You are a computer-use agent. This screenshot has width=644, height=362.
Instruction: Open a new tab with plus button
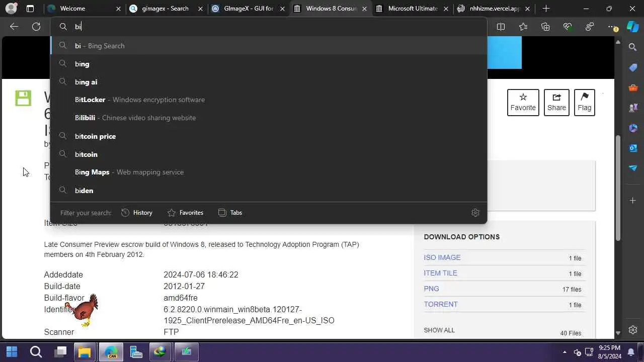(546, 9)
